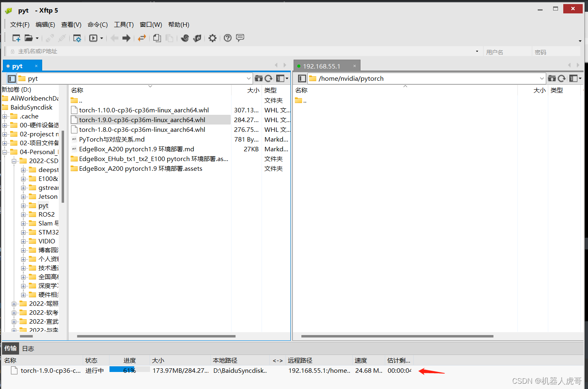
Task: Toggle the folder tree in the local pane
Action: pos(11,79)
